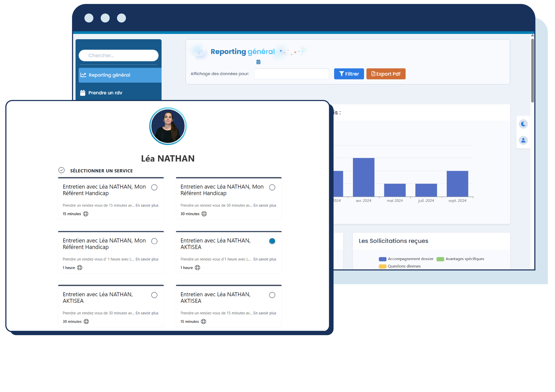Click the bar-chart logo beside the Reporting général title
Image resolution: width=555 pixels, height=392 pixels.
coord(199,52)
